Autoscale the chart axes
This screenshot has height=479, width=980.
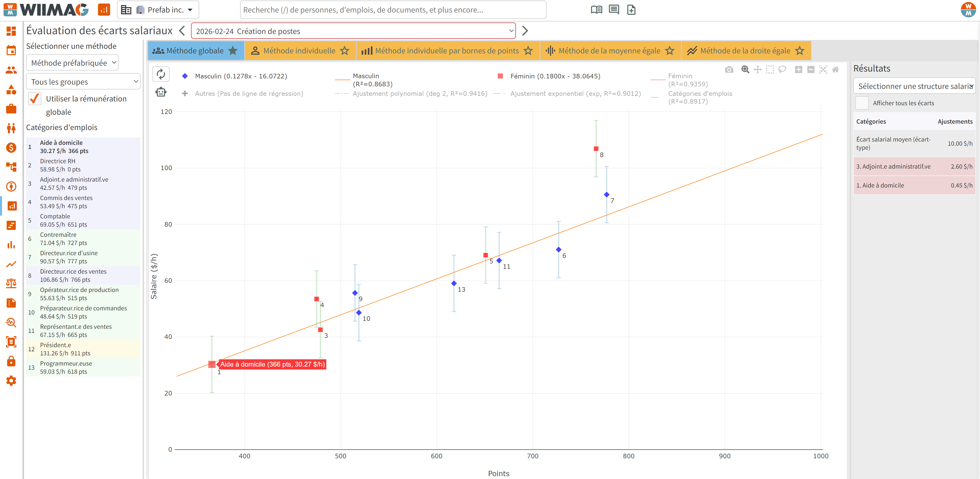pyautogui.click(x=823, y=70)
